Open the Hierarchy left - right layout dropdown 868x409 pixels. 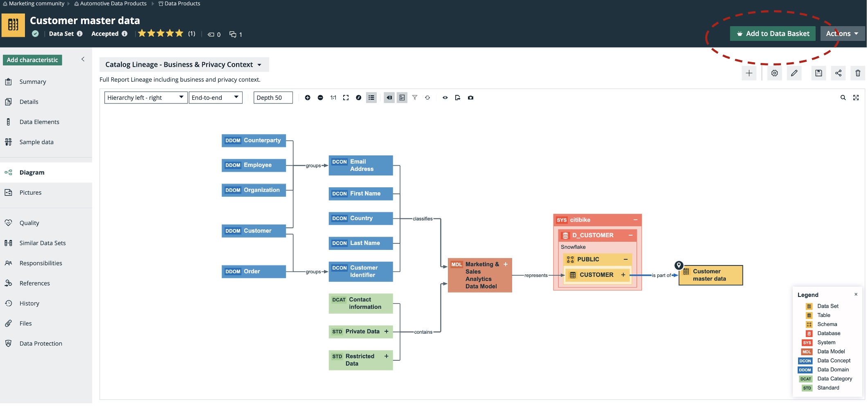[146, 98]
